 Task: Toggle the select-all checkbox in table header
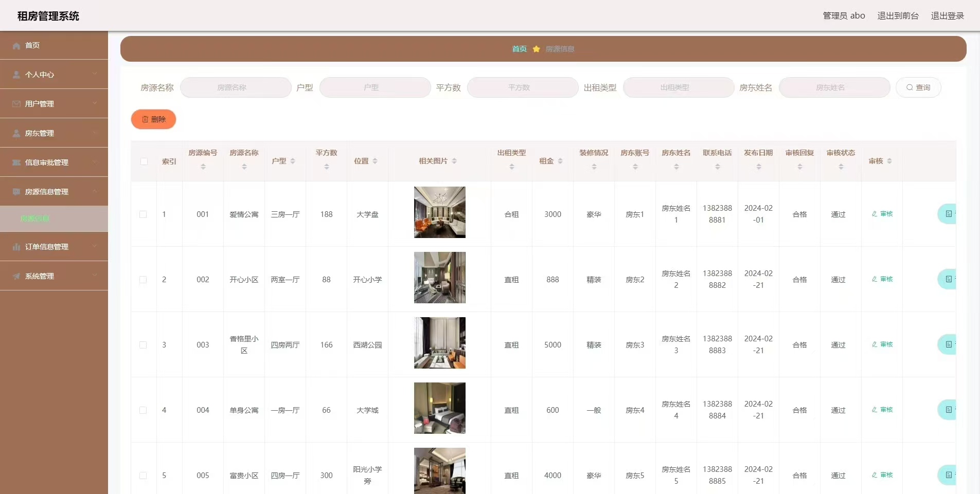pos(144,161)
